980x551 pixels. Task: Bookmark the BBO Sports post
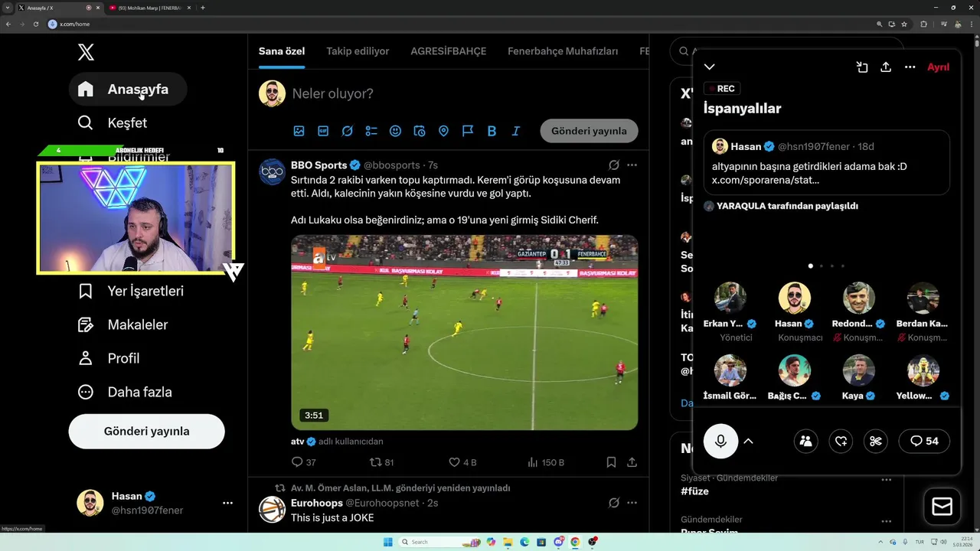point(611,462)
